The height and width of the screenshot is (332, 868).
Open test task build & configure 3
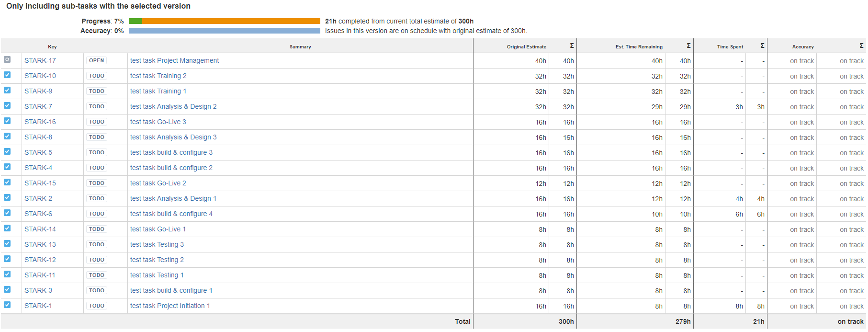pyautogui.click(x=171, y=152)
